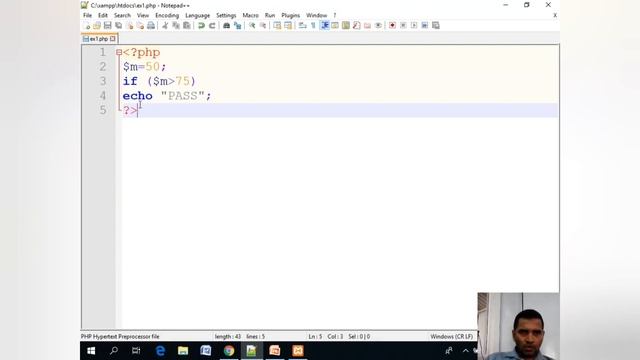
Task: Toggle file Monitoring eye icon
Action: click(378, 26)
